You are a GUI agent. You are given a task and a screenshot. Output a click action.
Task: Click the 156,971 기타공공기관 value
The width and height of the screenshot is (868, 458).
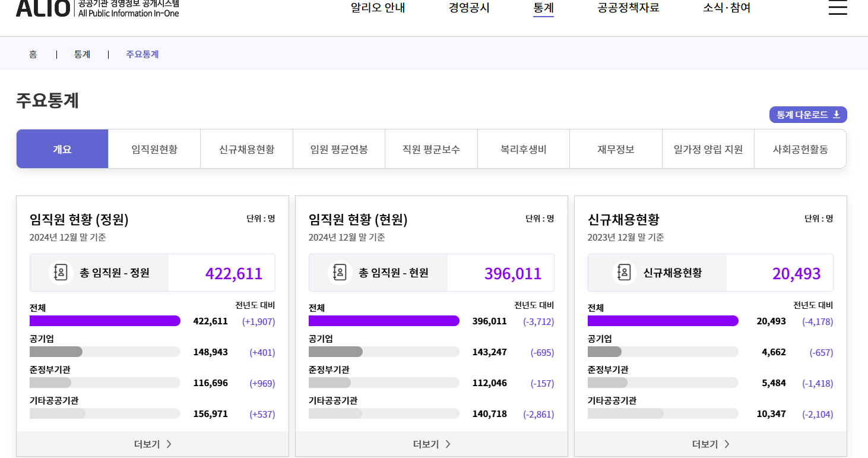pyautogui.click(x=210, y=414)
